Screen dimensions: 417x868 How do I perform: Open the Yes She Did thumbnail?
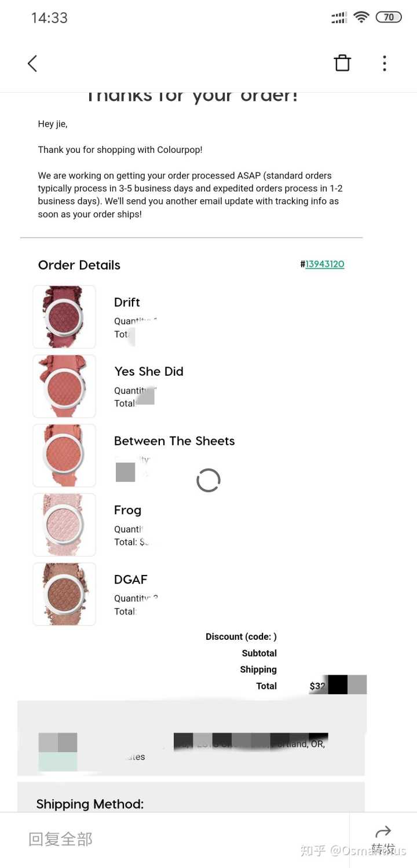pyautogui.click(x=64, y=386)
